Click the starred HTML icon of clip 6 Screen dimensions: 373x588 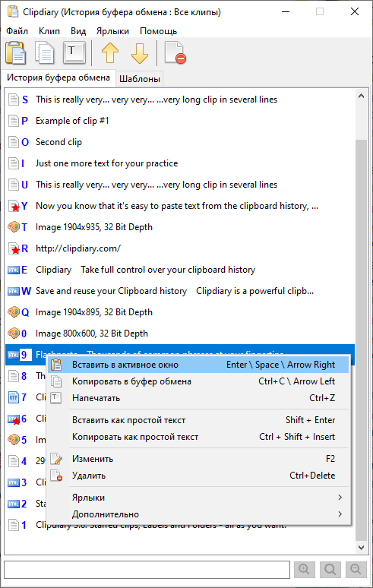coord(14,419)
